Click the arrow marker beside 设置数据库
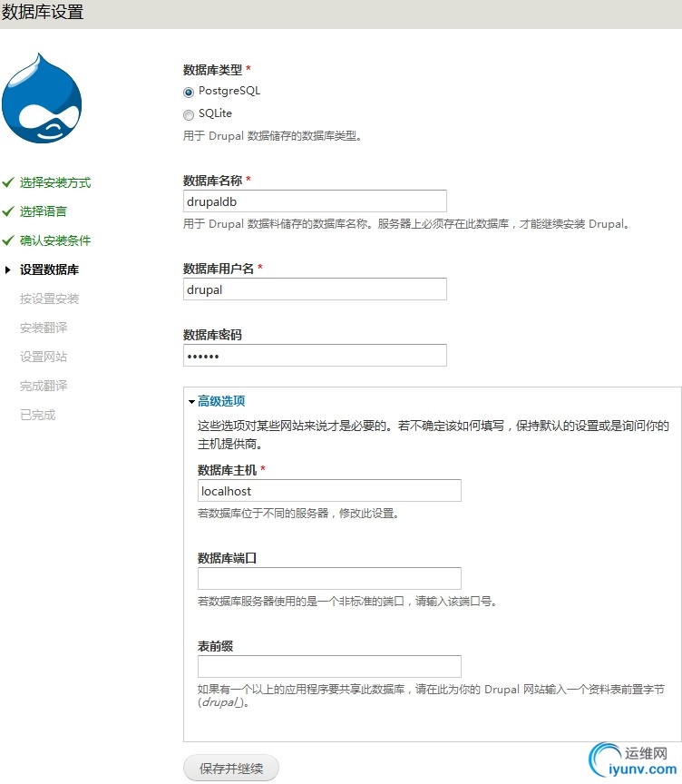 [x=7, y=270]
